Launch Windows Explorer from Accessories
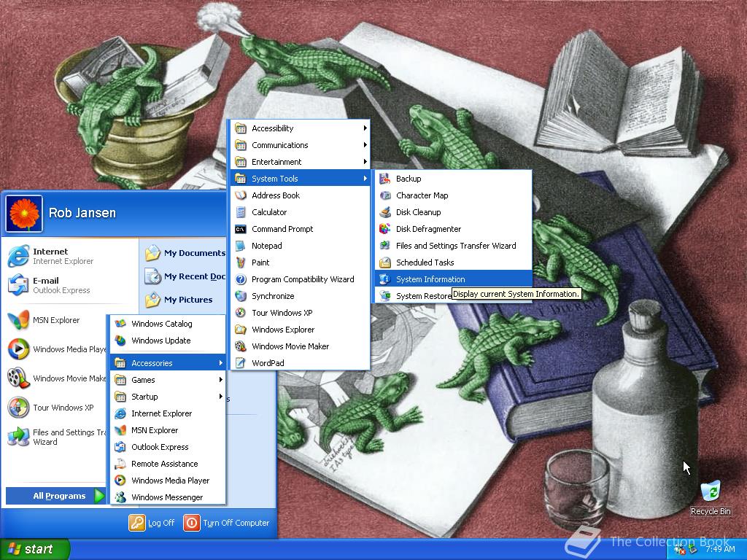 tap(300, 330)
